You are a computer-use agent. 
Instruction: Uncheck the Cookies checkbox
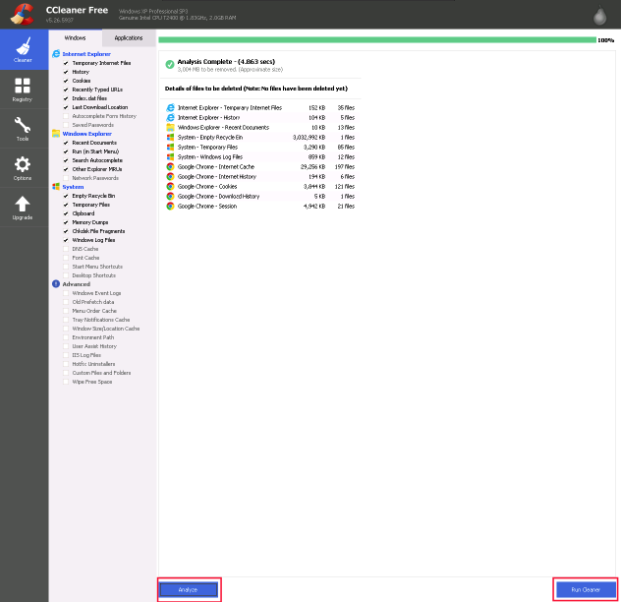pos(66,81)
